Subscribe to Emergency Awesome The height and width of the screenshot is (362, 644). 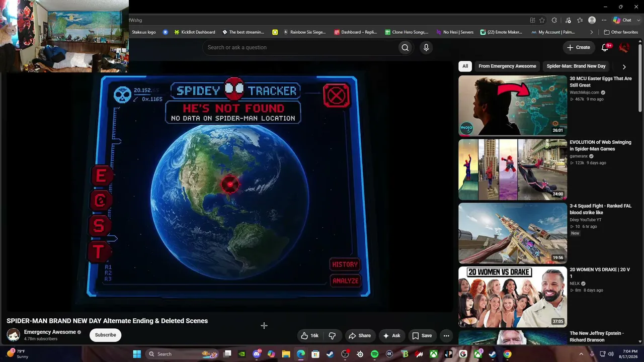(106, 335)
